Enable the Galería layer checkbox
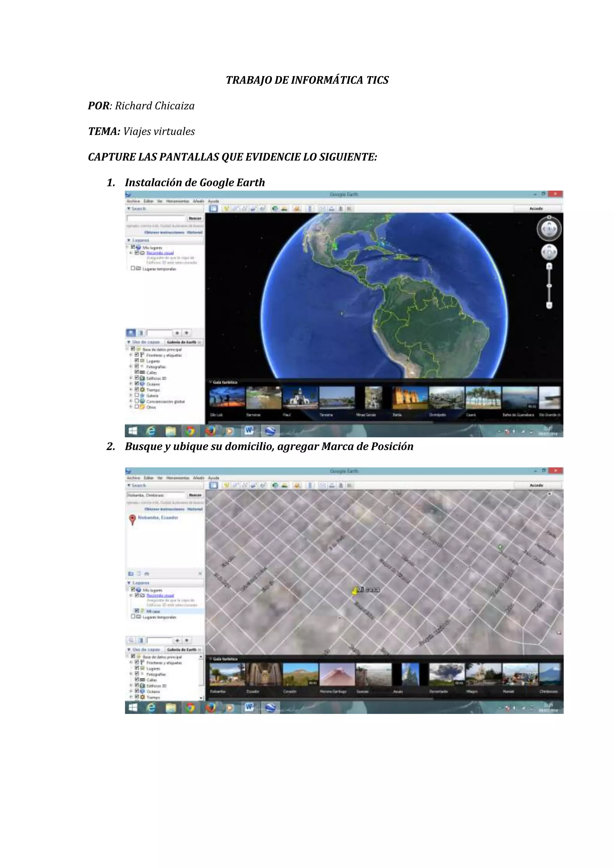The width and height of the screenshot is (614, 868). click(137, 395)
